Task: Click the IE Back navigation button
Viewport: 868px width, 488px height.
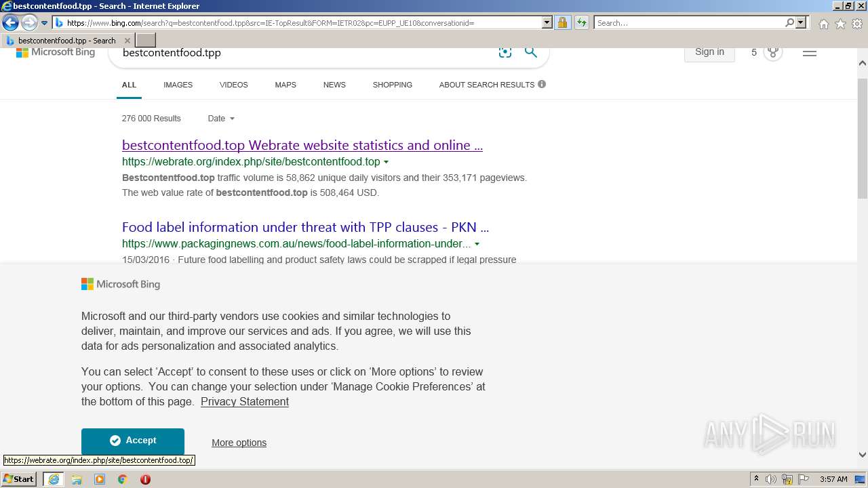Action: coord(10,23)
